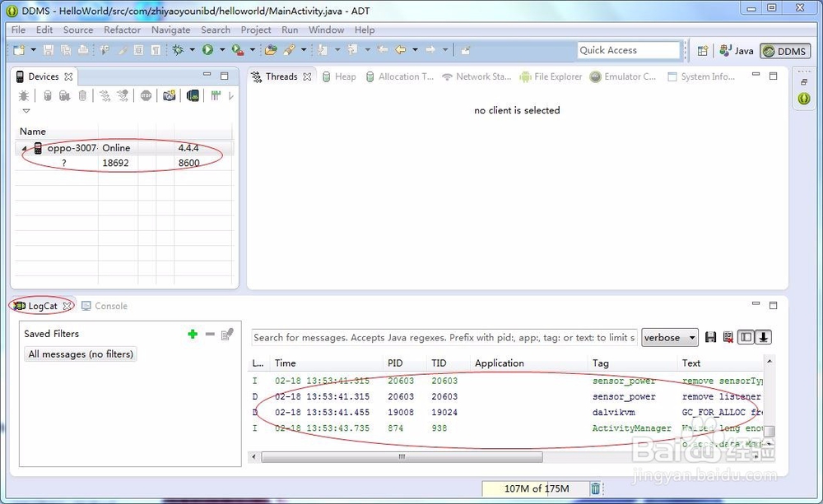Viewport: 823px width, 504px height.
Task: Click the Quick Access field
Action: [x=628, y=50]
